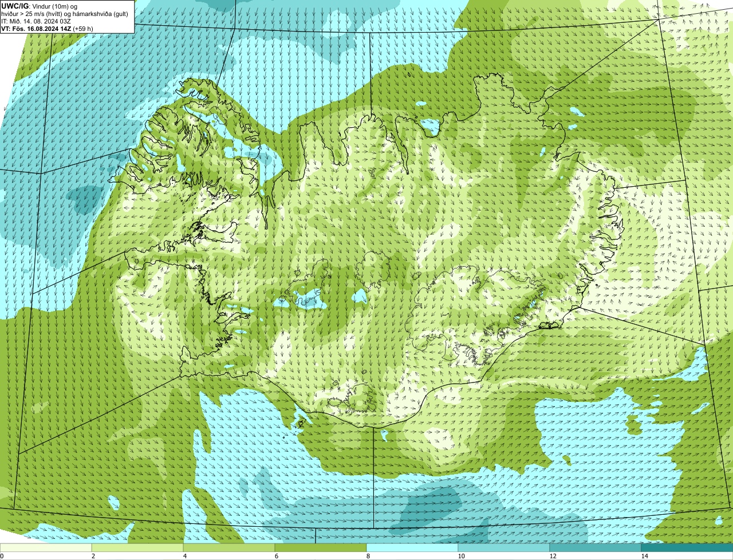This screenshot has height=560, width=733.
Task: Click the valid time "VT: Fös. 16.08.2024 14Z (+59 h)"
Action: (x=48, y=28)
